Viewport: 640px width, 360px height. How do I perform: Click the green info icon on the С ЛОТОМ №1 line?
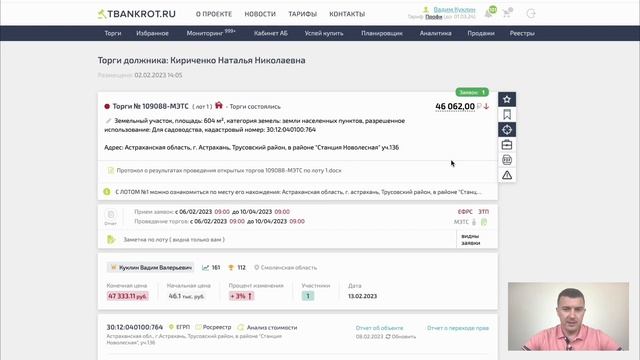click(x=107, y=191)
